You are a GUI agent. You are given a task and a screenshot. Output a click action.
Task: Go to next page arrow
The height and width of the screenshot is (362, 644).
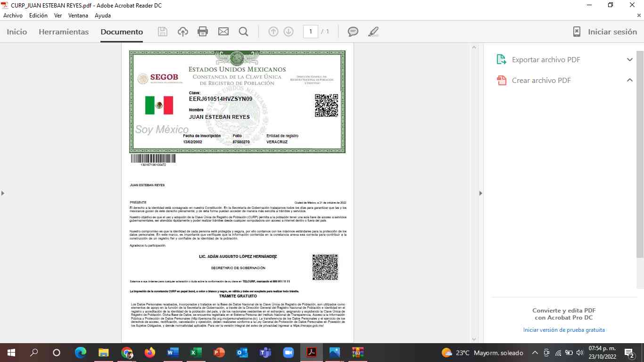point(289,32)
